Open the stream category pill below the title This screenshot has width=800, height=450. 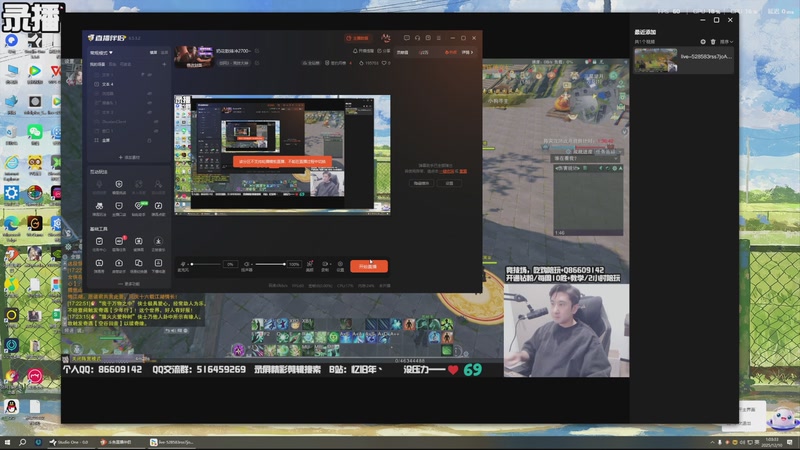(x=234, y=63)
